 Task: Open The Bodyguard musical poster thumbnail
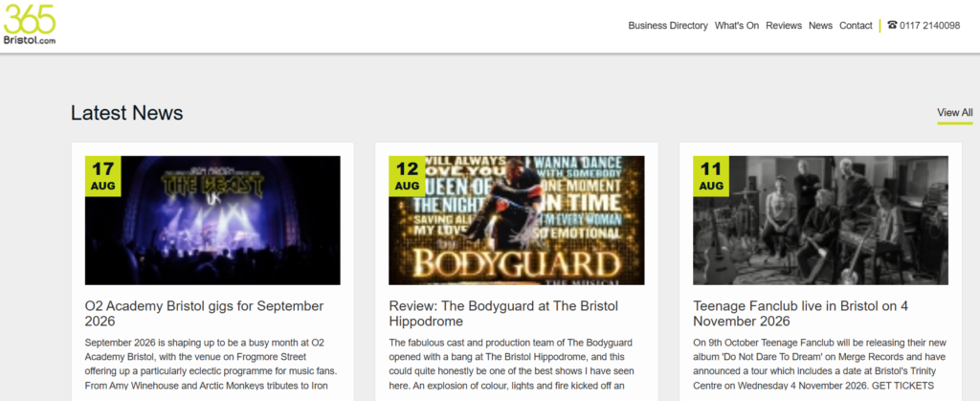click(x=516, y=220)
